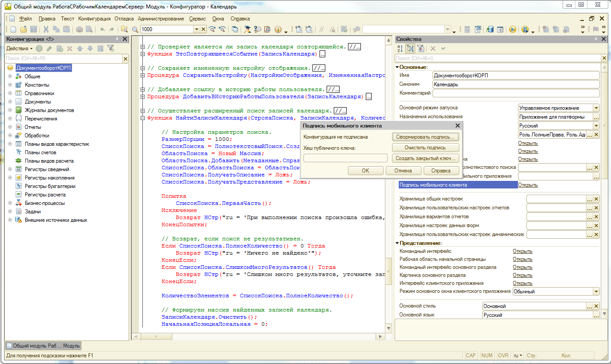This screenshot has height=364, width=611.
Task: Click the magnifier search icon in toolbar
Action: click(x=135, y=29)
